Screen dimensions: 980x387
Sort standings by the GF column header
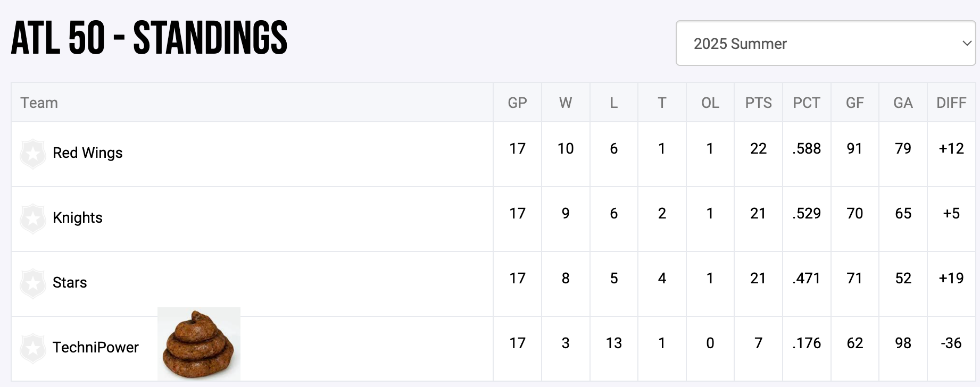[x=854, y=103]
